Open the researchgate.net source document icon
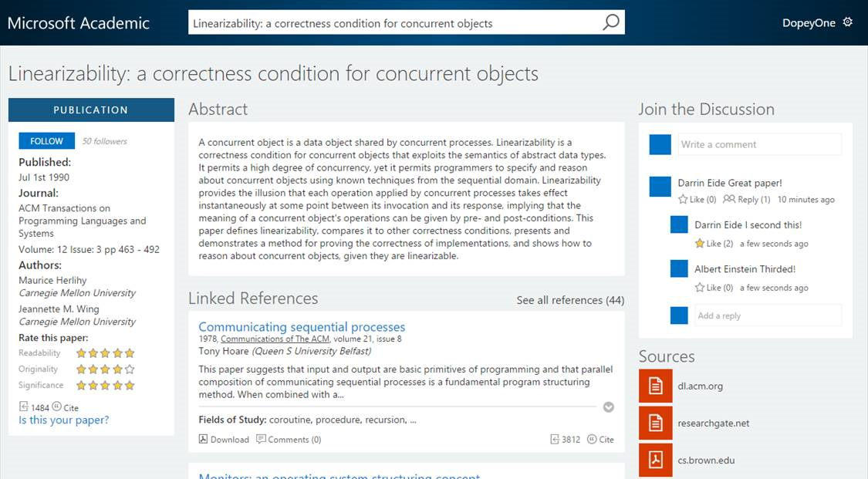868x479 pixels. point(655,423)
